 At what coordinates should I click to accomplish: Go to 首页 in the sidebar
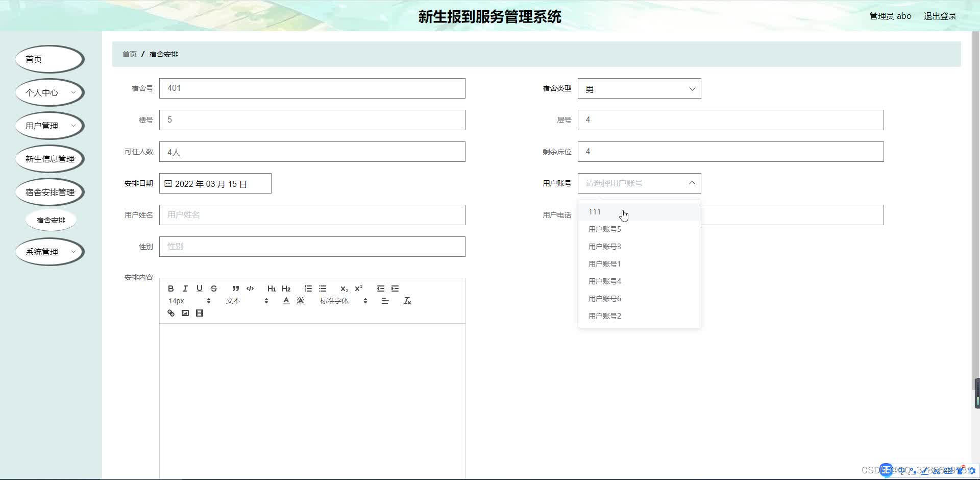point(50,59)
